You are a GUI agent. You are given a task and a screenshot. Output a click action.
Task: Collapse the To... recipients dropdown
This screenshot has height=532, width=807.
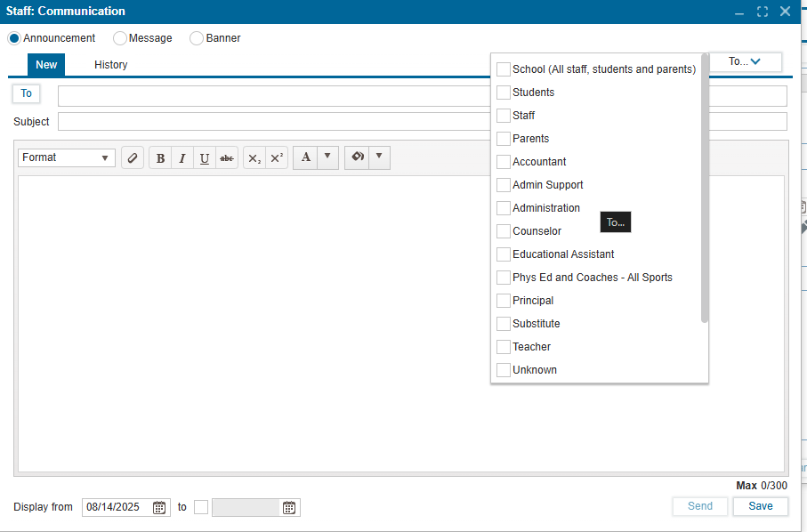(x=745, y=61)
